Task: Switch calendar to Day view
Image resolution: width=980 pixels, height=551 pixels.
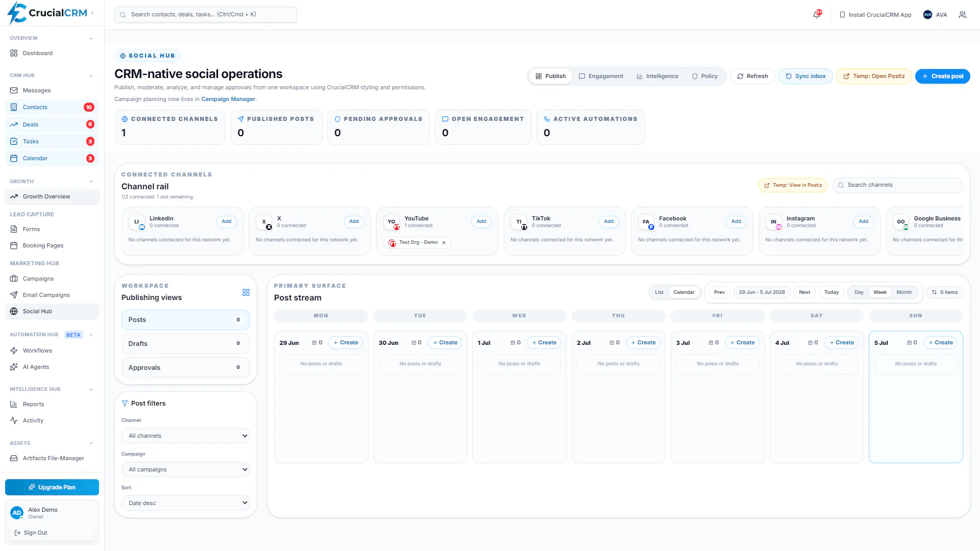Action: pos(859,292)
